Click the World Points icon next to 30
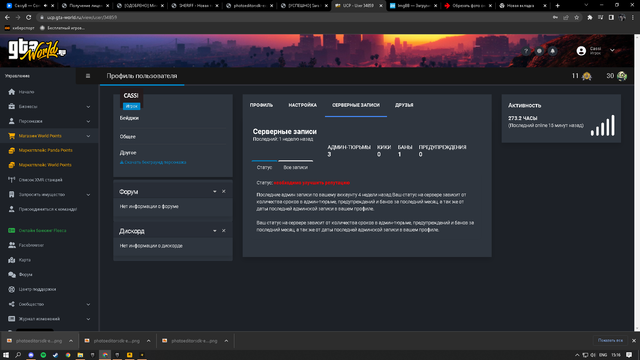 (x=622, y=76)
